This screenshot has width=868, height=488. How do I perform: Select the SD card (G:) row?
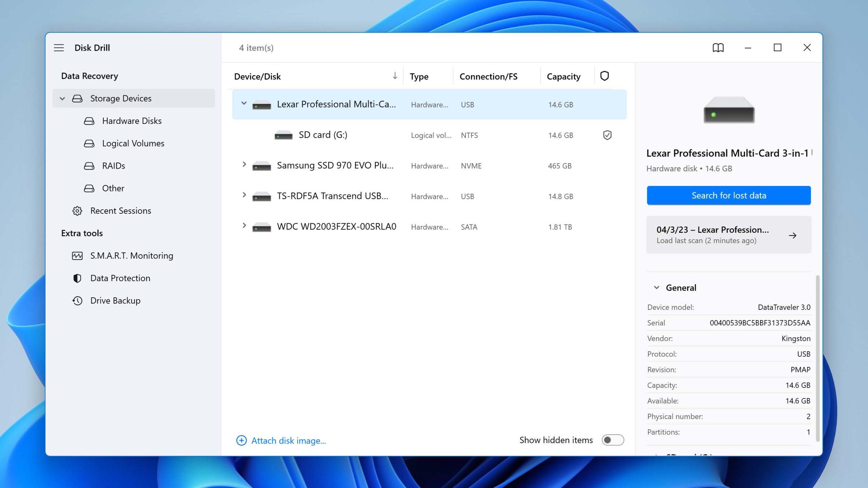(429, 135)
